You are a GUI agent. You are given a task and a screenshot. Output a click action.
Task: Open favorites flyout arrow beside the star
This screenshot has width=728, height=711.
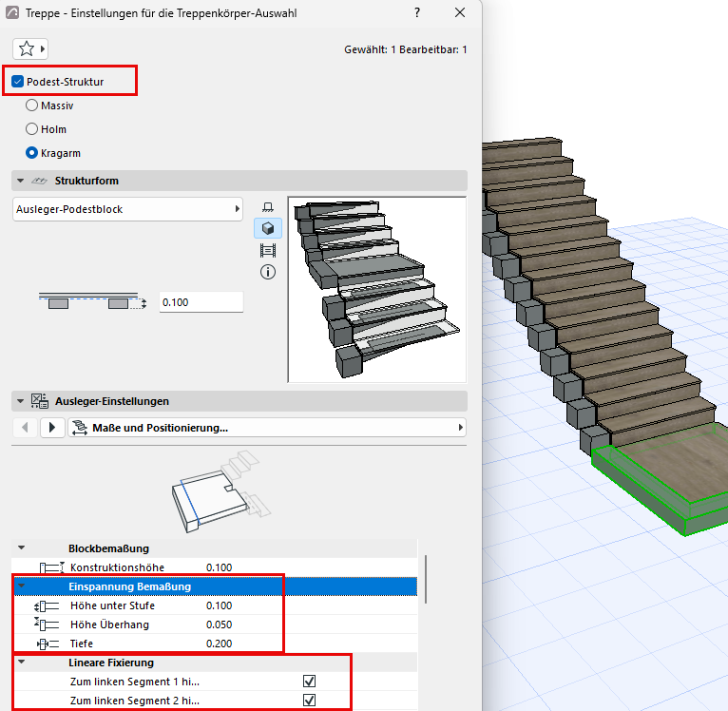[x=43, y=48]
